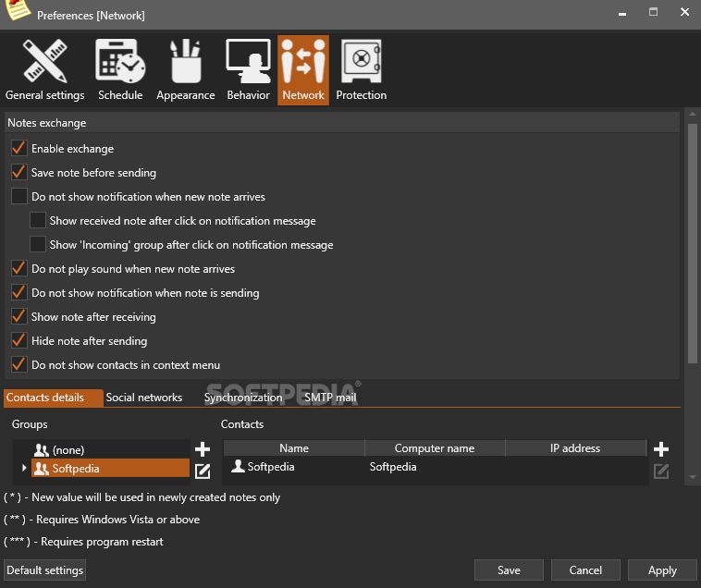Image resolution: width=701 pixels, height=588 pixels.
Task: Click the edit contact pencil icon
Action: click(661, 471)
